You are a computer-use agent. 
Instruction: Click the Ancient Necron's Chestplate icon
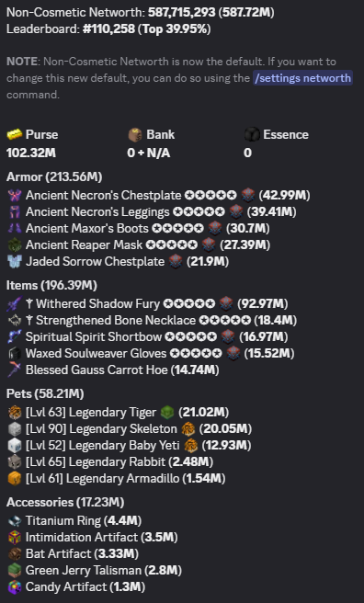click(14, 196)
